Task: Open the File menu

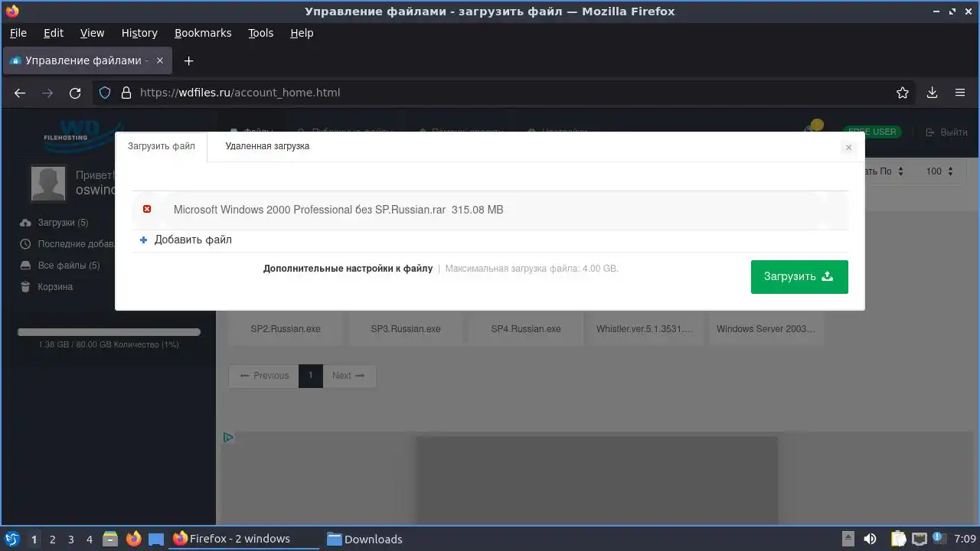Action: point(18,33)
